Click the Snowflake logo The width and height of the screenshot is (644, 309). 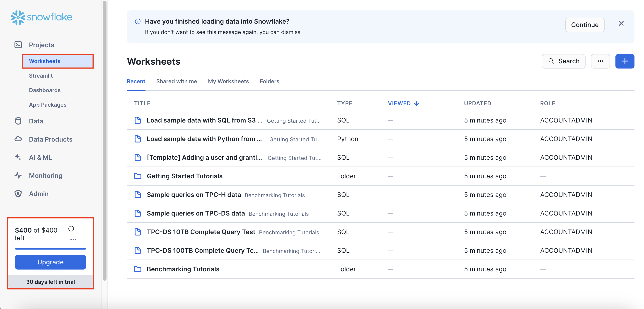coord(41,17)
